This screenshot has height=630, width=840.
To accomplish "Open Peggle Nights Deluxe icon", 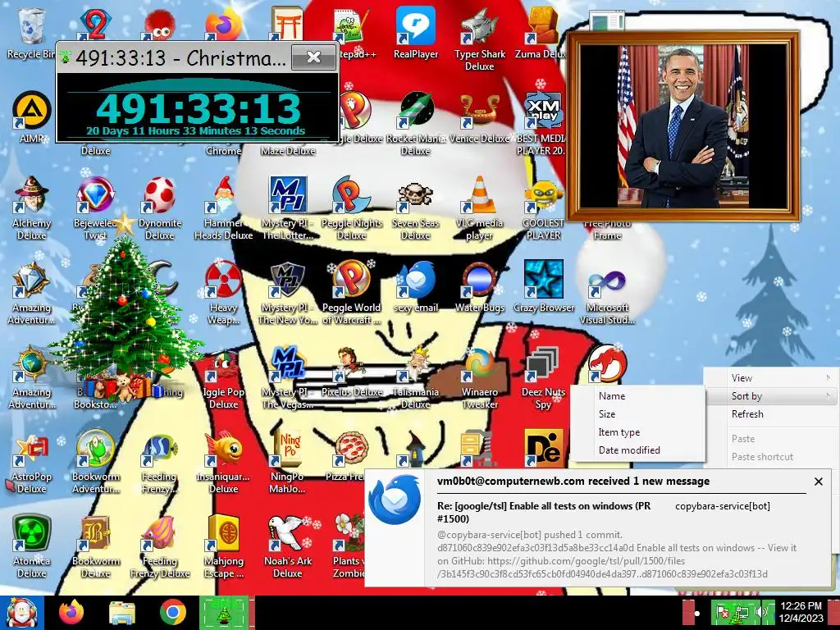I will [351, 208].
